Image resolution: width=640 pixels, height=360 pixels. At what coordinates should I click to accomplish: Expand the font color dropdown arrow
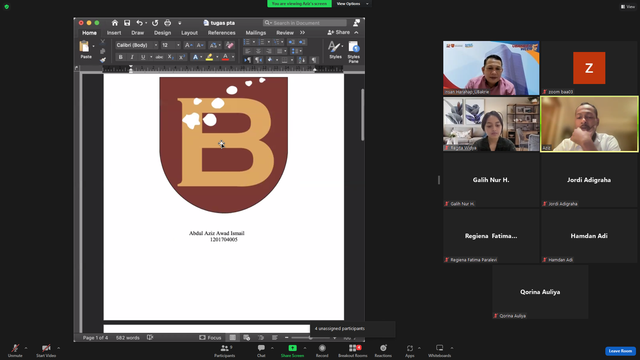click(x=233, y=57)
